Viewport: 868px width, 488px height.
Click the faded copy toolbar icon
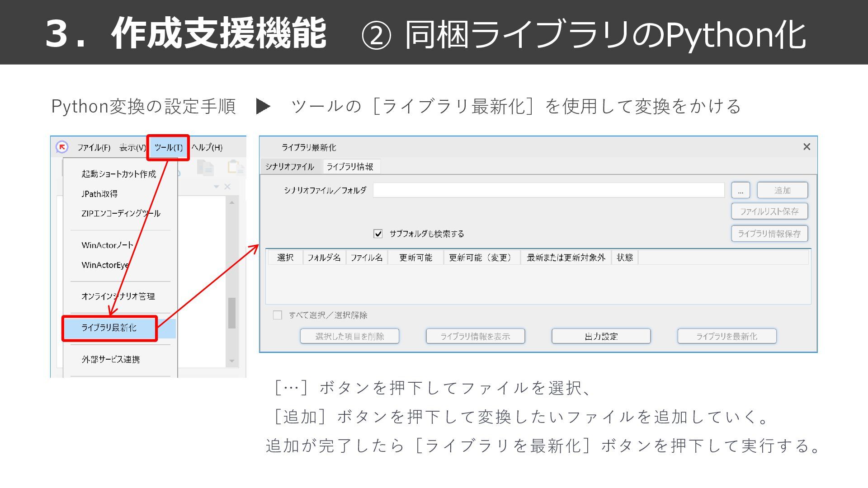click(206, 168)
